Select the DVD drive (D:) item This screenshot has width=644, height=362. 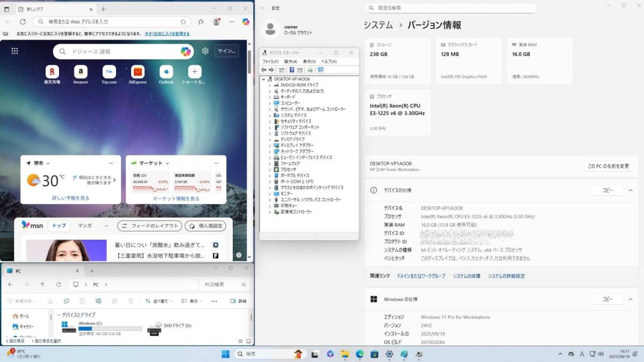170,328
